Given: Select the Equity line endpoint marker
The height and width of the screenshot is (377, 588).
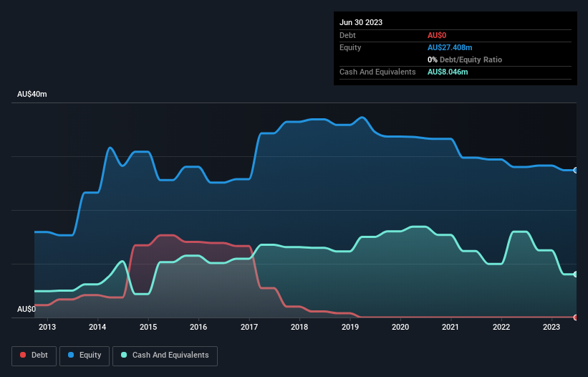Looking at the screenshot, I should [576, 171].
